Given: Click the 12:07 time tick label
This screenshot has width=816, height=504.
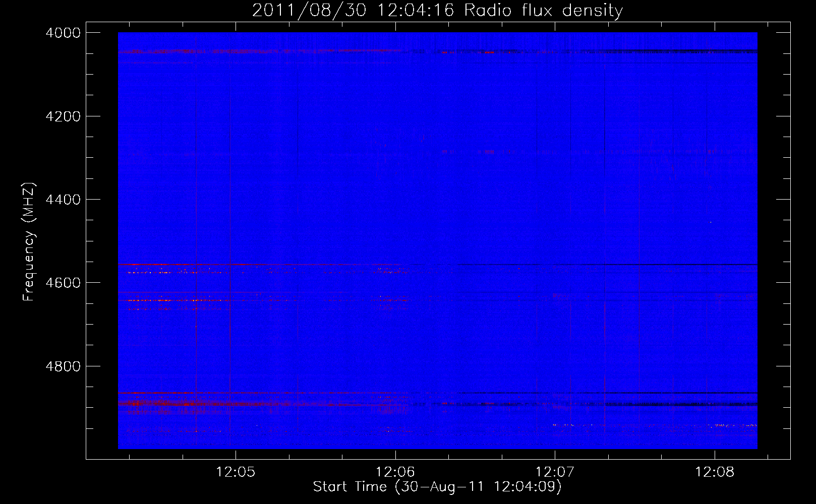Looking at the screenshot, I should pyautogui.click(x=555, y=472).
